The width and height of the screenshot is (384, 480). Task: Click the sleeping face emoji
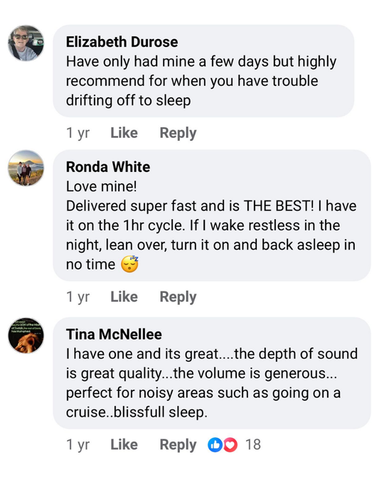130,264
